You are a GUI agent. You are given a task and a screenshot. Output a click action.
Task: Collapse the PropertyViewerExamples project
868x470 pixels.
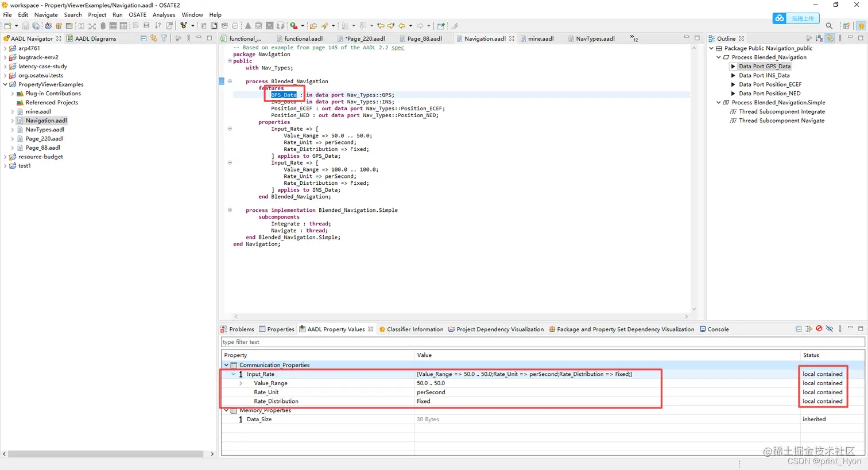[x=5, y=84]
